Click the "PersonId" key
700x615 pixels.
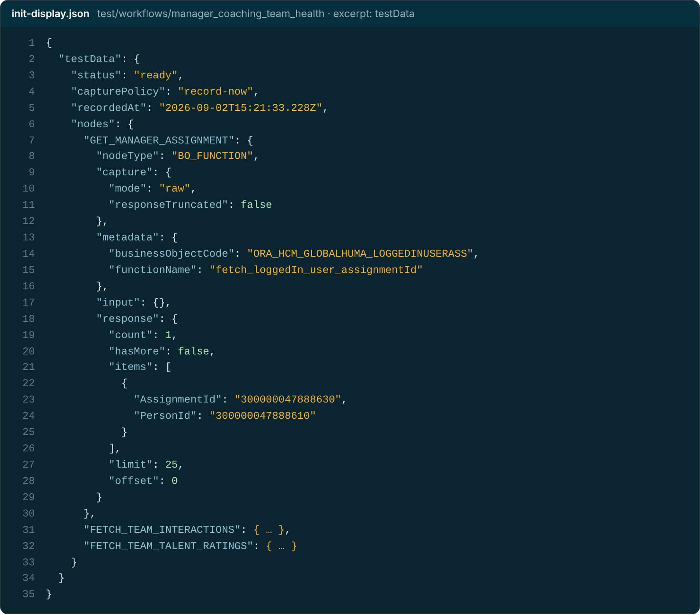pyautogui.click(x=165, y=416)
